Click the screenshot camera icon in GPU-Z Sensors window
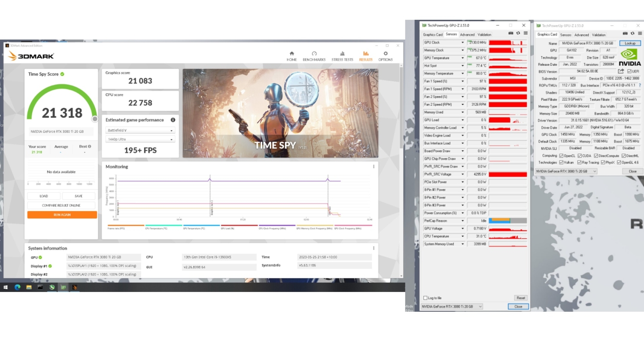Viewport: 644px width, 362px height. click(510, 33)
